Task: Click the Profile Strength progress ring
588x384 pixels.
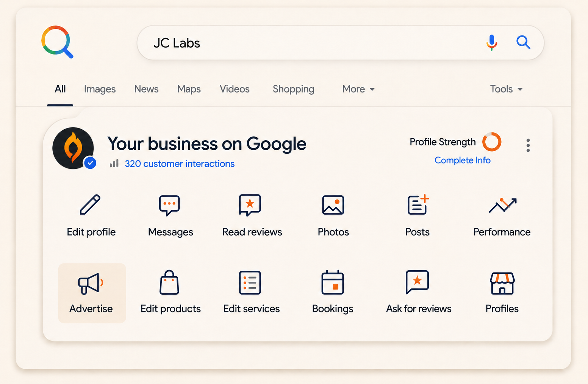Action: (492, 142)
